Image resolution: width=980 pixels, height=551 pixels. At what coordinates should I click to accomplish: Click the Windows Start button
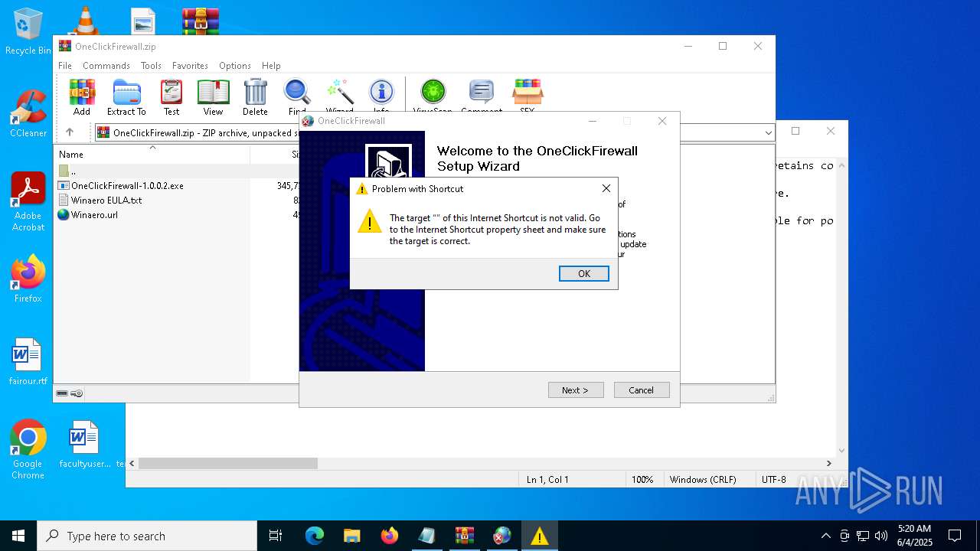point(18,536)
